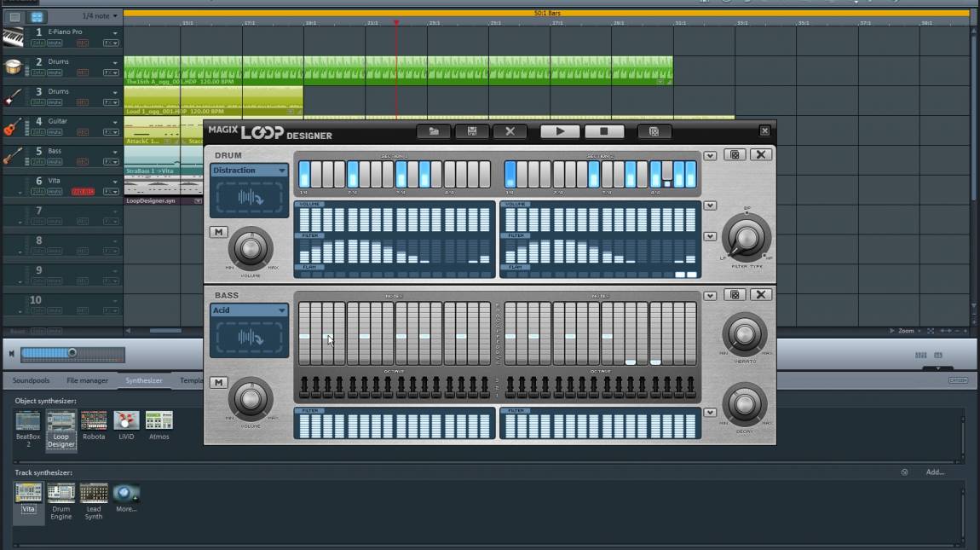This screenshot has height=550, width=980.
Task: Click the DRUM waveform drop area icon
Action: pos(250,198)
